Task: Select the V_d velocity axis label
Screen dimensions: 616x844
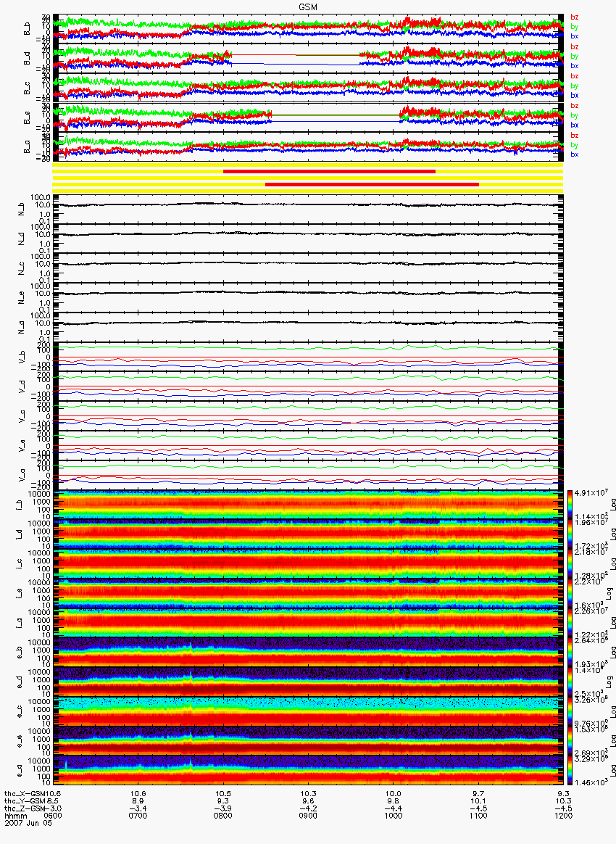Action: (22, 387)
